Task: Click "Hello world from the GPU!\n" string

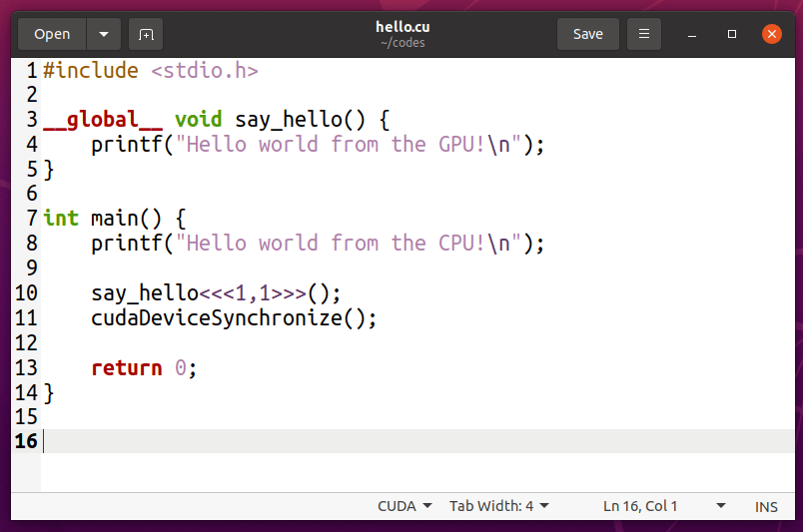Action: [349, 145]
